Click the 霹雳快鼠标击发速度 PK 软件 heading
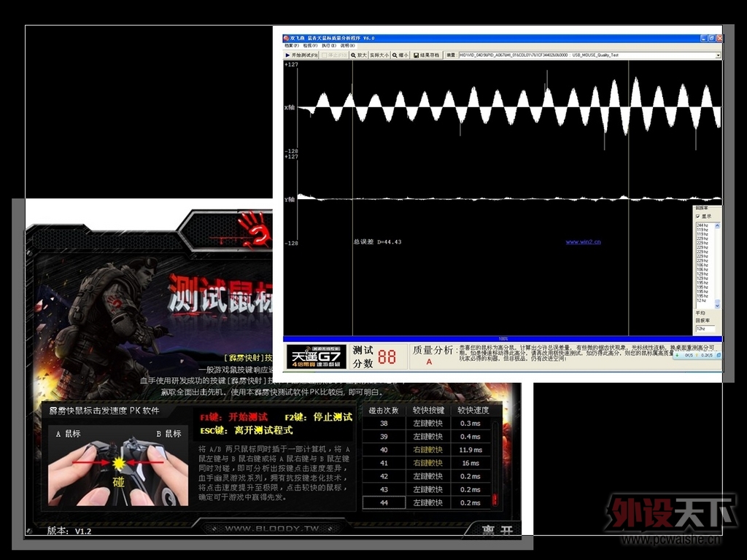The image size is (747, 560). pyautogui.click(x=104, y=411)
